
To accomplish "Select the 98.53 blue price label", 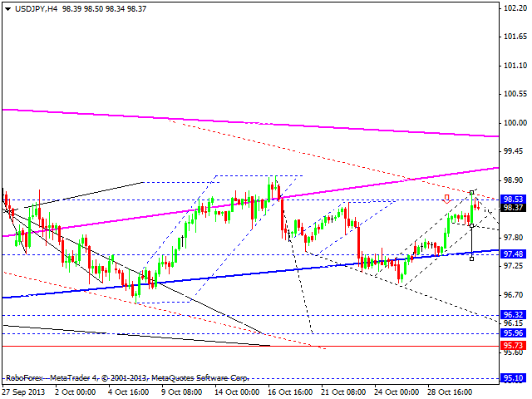I will [x=513, y=199].
